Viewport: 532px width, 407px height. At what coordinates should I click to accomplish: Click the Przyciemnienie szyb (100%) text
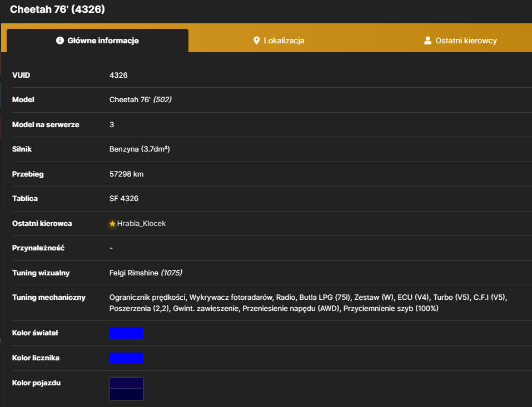click(x=391, y=309)
